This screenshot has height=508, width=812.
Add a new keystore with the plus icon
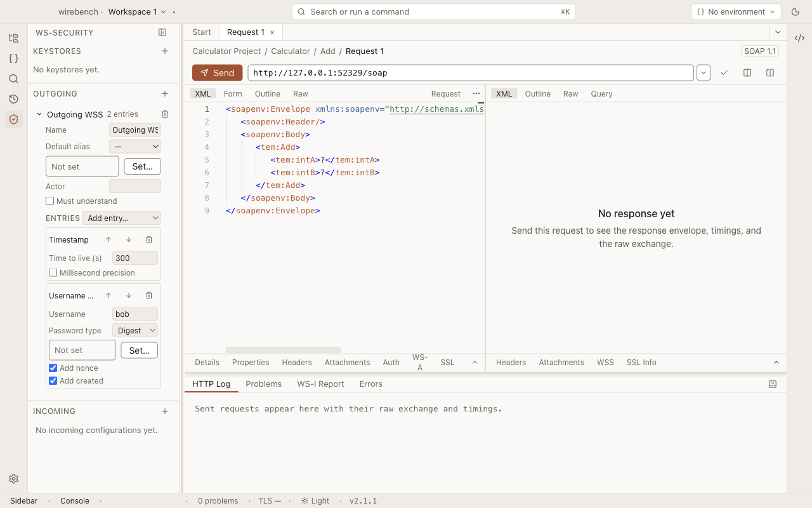165,51
